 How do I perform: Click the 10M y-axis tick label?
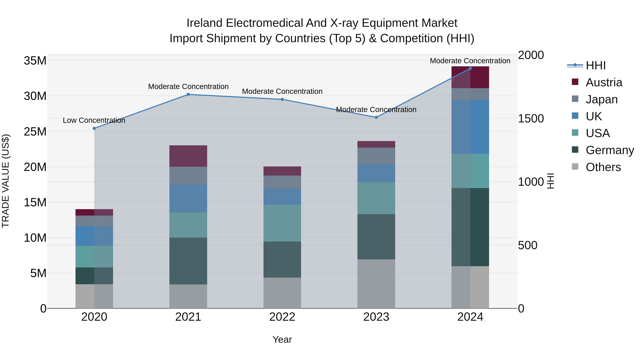click(35, 238)
